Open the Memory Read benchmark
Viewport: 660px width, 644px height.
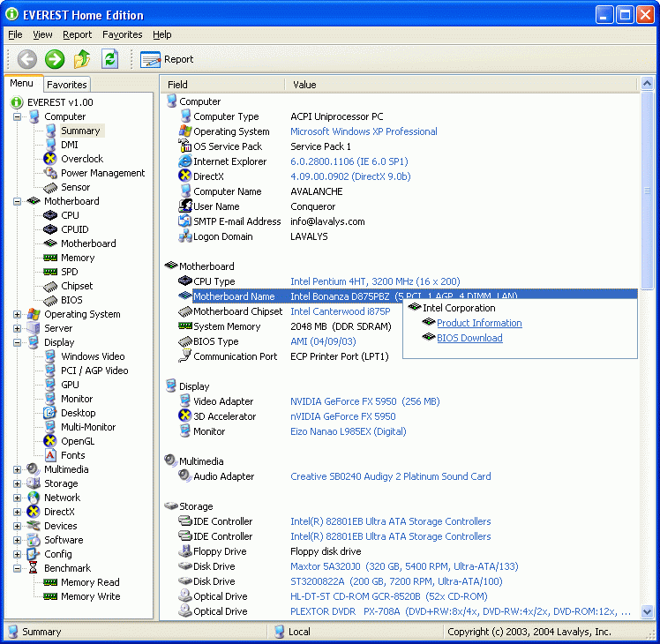(x=90, y=582)
